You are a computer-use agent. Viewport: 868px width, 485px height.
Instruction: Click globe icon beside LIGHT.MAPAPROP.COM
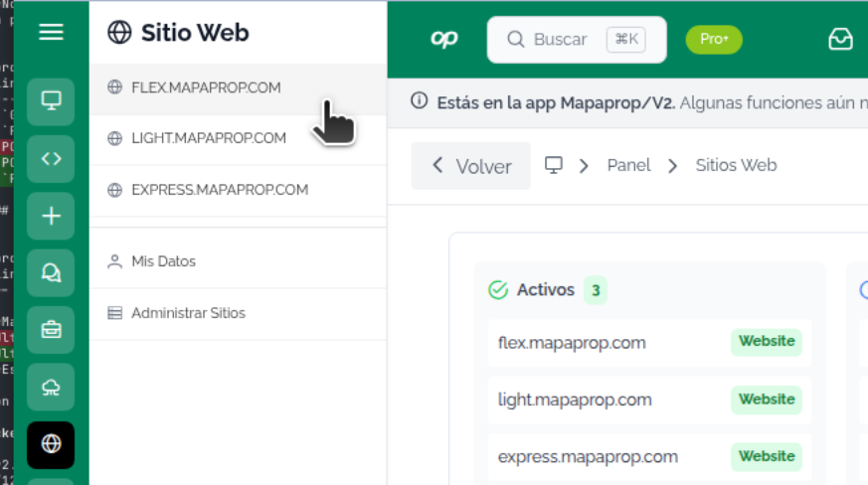[114, 138]
